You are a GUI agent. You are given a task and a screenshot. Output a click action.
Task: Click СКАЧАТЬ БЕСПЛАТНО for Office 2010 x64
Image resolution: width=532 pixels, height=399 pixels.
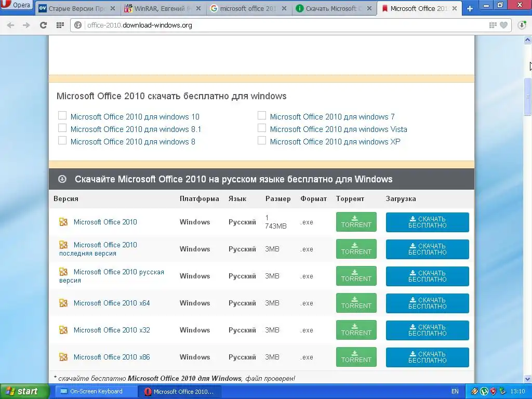[428, 303]
